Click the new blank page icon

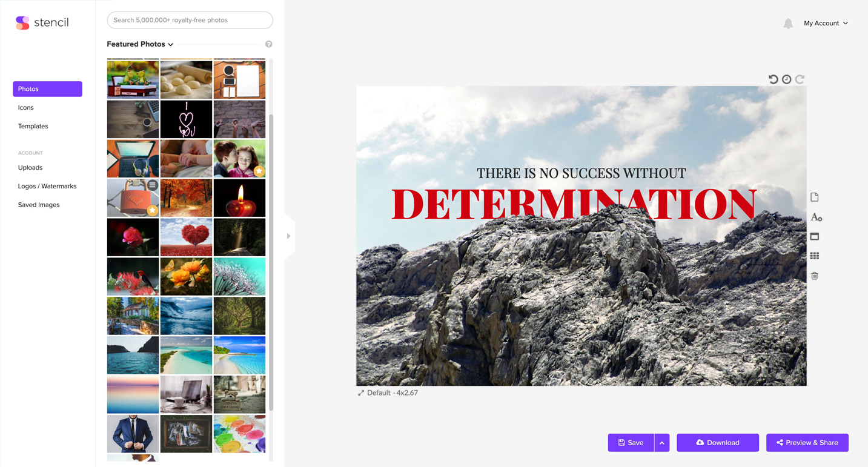815,197
